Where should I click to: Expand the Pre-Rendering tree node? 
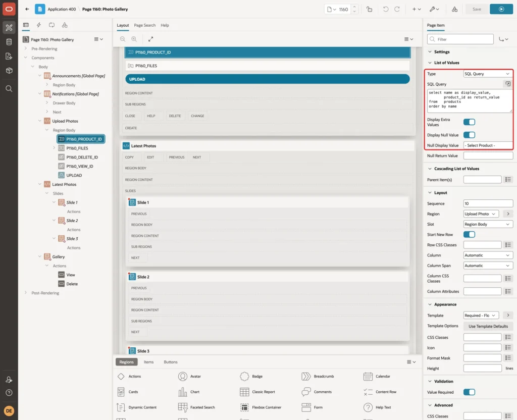tap(25, 48)
